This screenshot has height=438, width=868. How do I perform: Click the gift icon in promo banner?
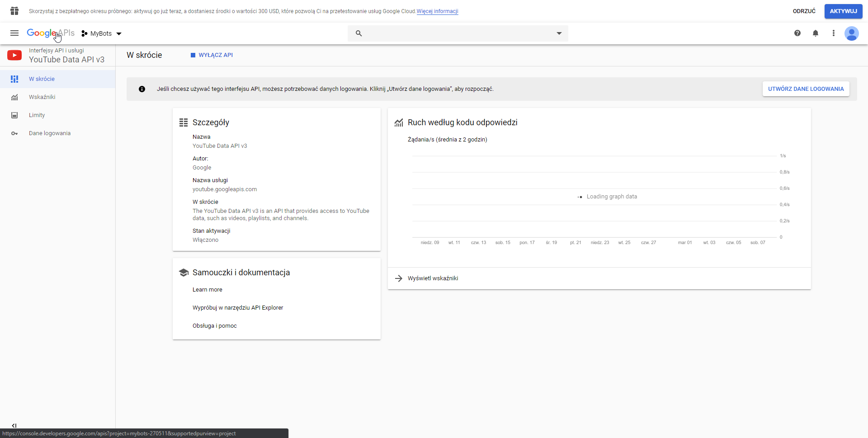coord(14,11)
